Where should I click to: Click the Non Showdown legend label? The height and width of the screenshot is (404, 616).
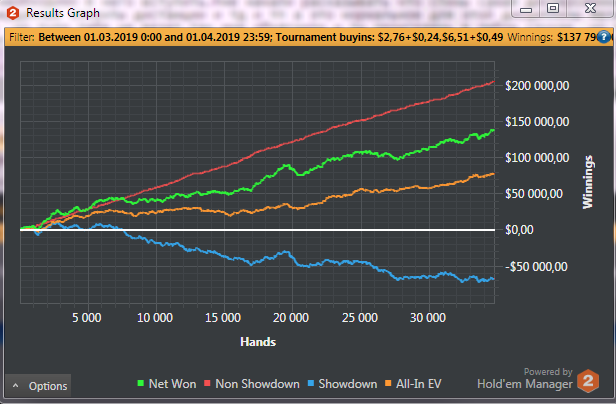[x=257, y=384]
